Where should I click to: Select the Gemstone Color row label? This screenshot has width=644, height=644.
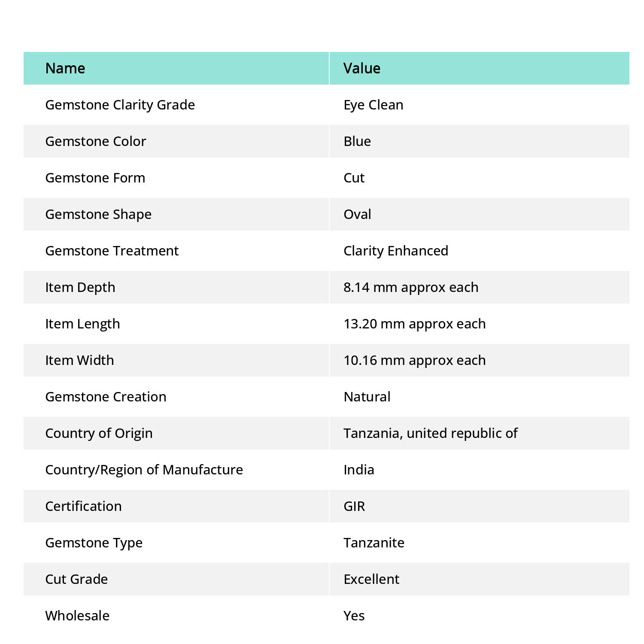coord(96,141)
